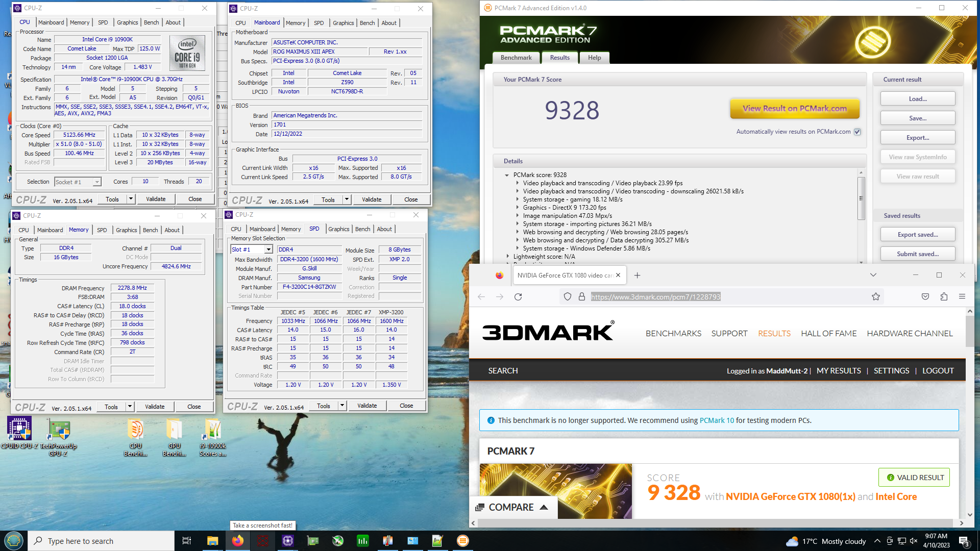This screenshot has width=980, height=551.
Task: Click PCMark details list scrollbar
Action: click(x=861, y=198)
